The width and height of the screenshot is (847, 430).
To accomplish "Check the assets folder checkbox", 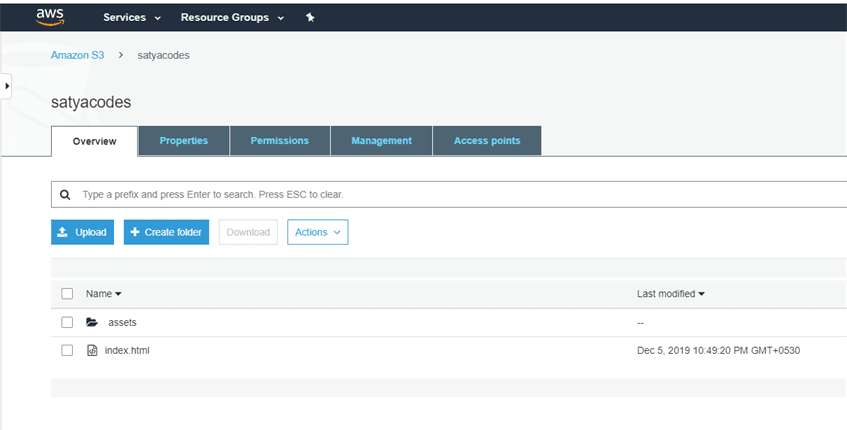I will pyautogui.click(x=67, y=323).
